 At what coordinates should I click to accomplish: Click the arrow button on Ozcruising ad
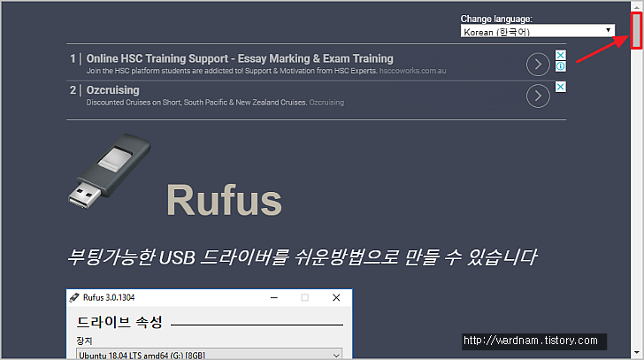[538, 96]
